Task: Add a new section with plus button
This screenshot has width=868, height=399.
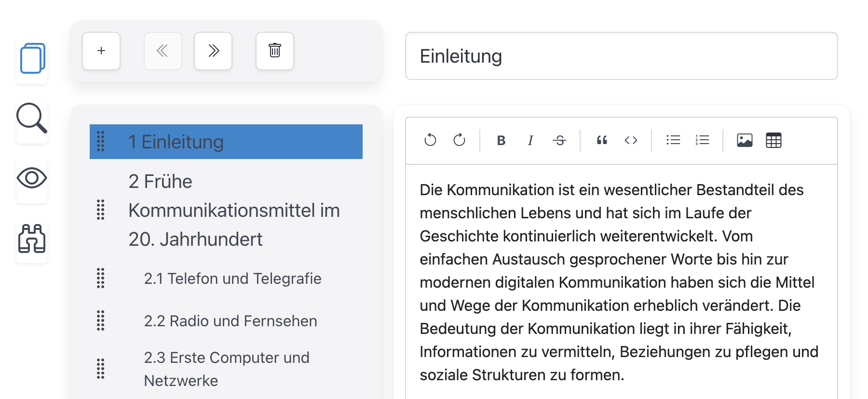Action: click(x=101, y=51)
